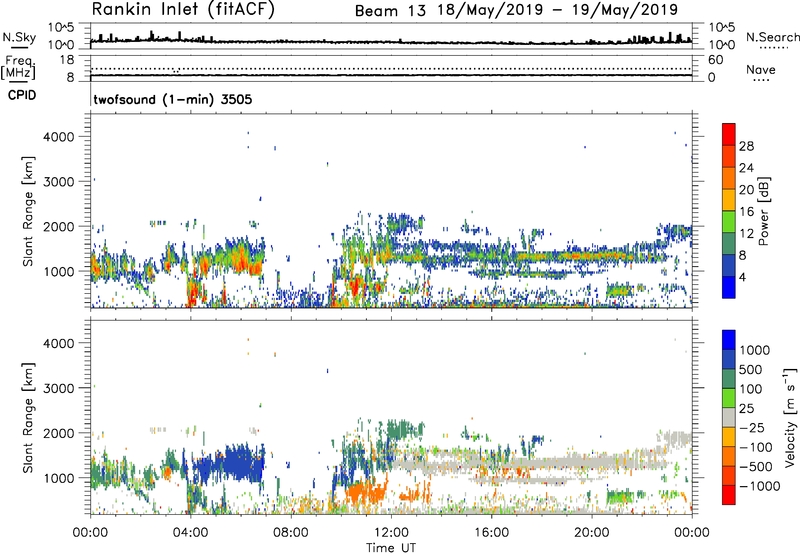Click the dark blue top of velocity color bar
The width and height of the screenshot is (800, 554).
729,340
